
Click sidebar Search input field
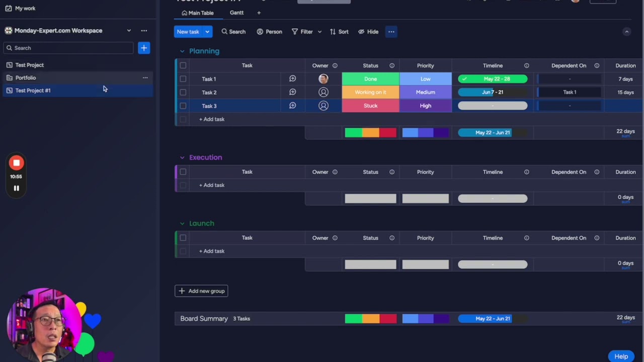tap(68, 48)
